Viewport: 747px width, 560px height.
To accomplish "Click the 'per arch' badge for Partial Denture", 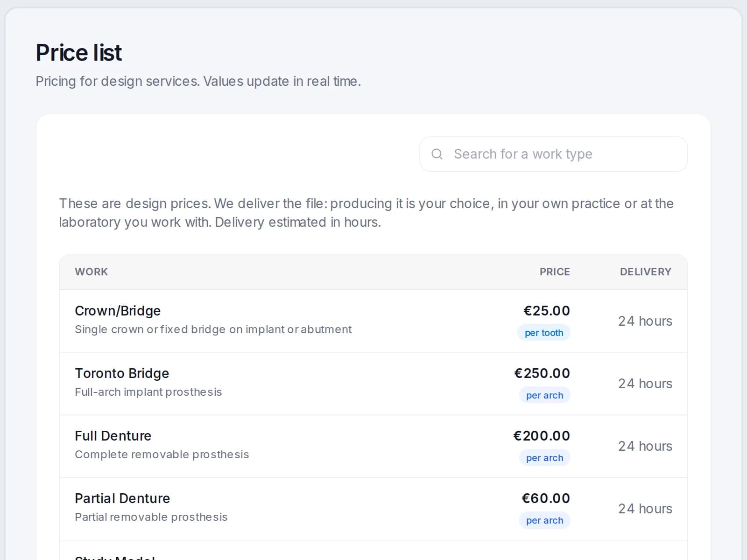I will (545, 520).
